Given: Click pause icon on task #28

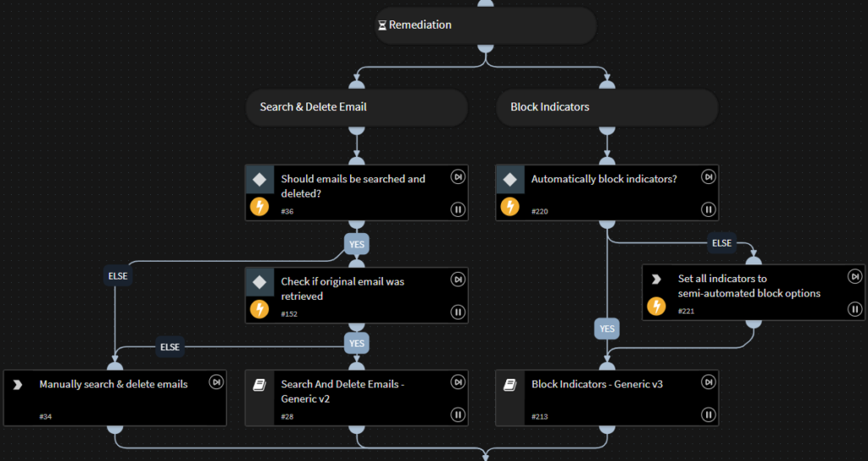Looking at the screenshot, I should pos(458,414).
